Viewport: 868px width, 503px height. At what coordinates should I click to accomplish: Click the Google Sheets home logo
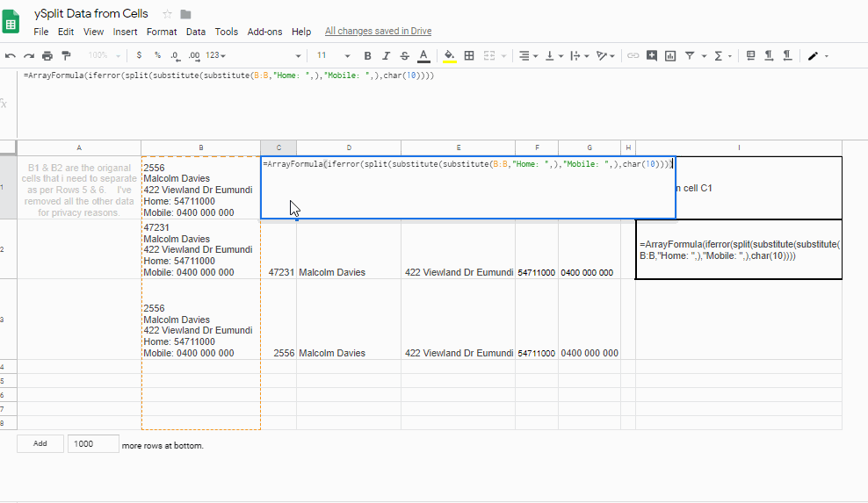pos(11,23)
